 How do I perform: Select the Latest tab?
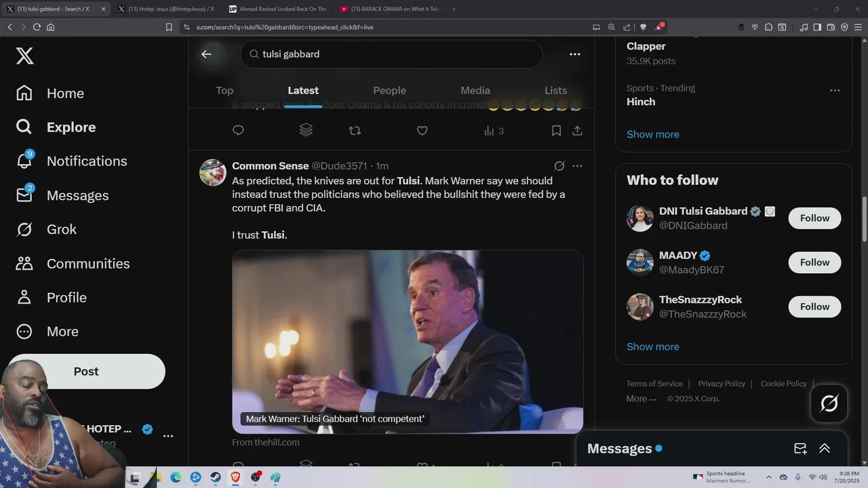point(303,90)
